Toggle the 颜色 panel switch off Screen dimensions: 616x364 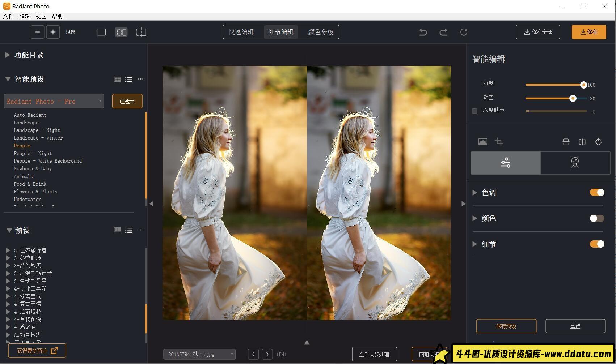coord(596,218)
